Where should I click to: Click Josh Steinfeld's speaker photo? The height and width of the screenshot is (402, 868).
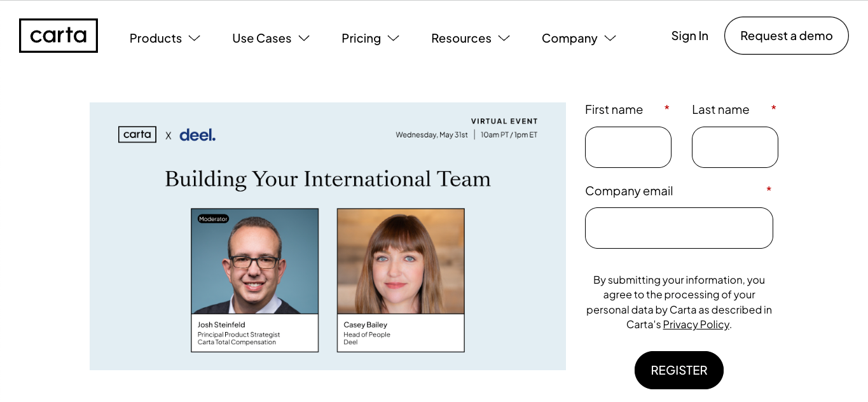255,261
